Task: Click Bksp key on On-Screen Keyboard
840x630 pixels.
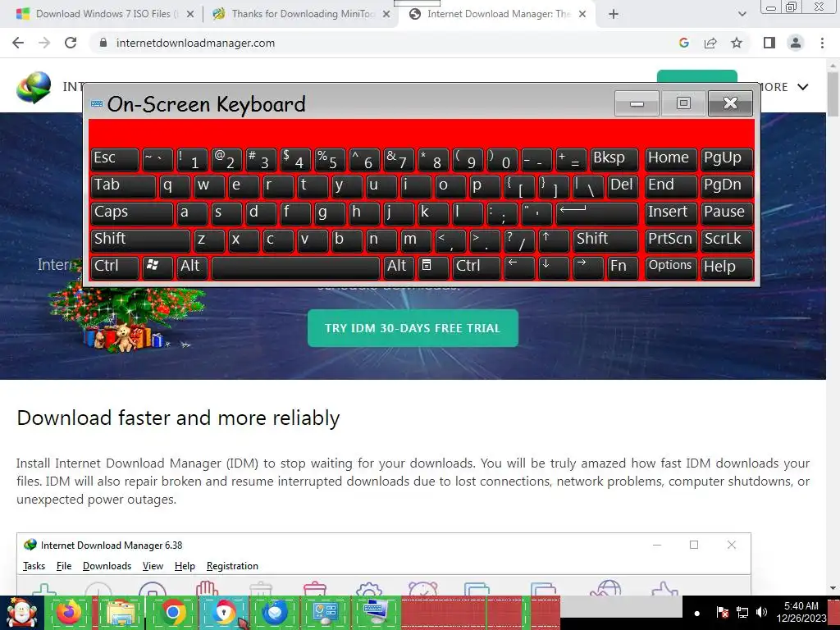Action: [614, 159]
